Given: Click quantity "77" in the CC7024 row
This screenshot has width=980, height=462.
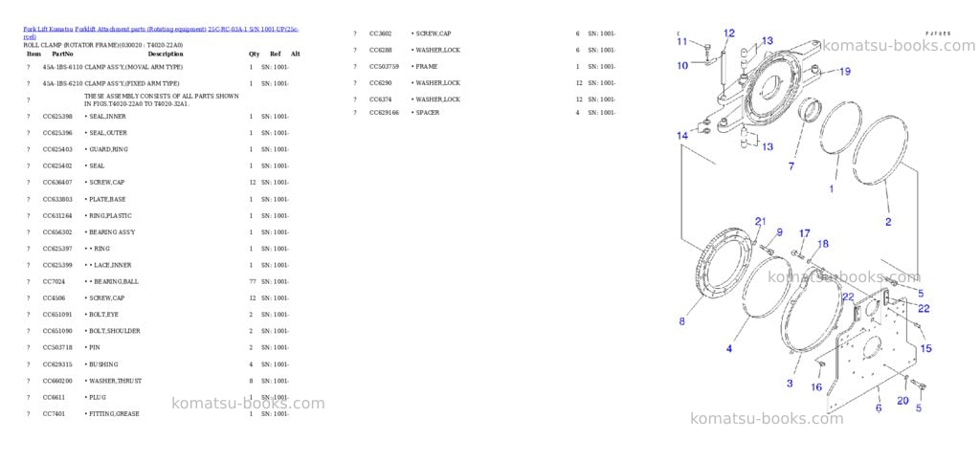Looking at the screenshot, I should click(252, 281).
